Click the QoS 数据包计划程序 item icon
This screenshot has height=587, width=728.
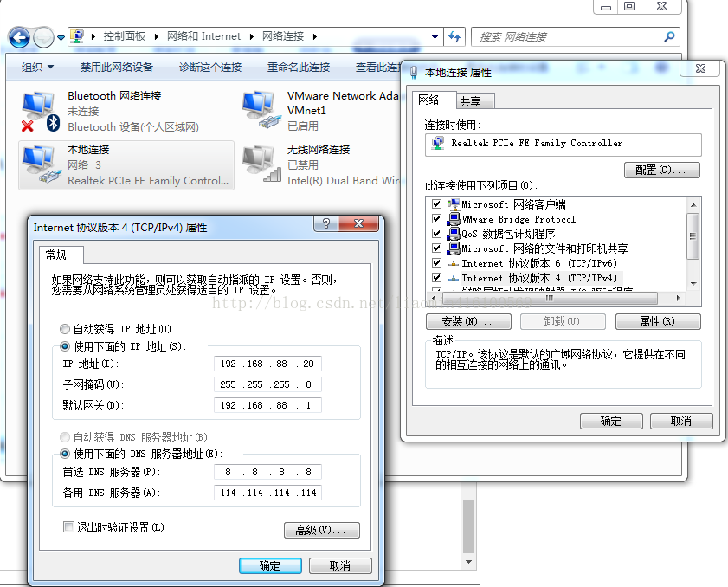(453, 234)
